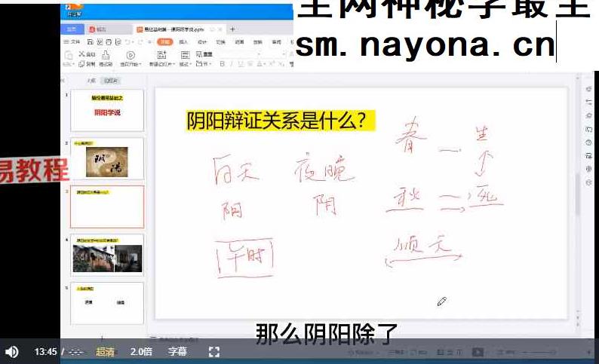Click the 新建幻灯片 new slide icon
This screenshot has height=364, width=599.
161,55
